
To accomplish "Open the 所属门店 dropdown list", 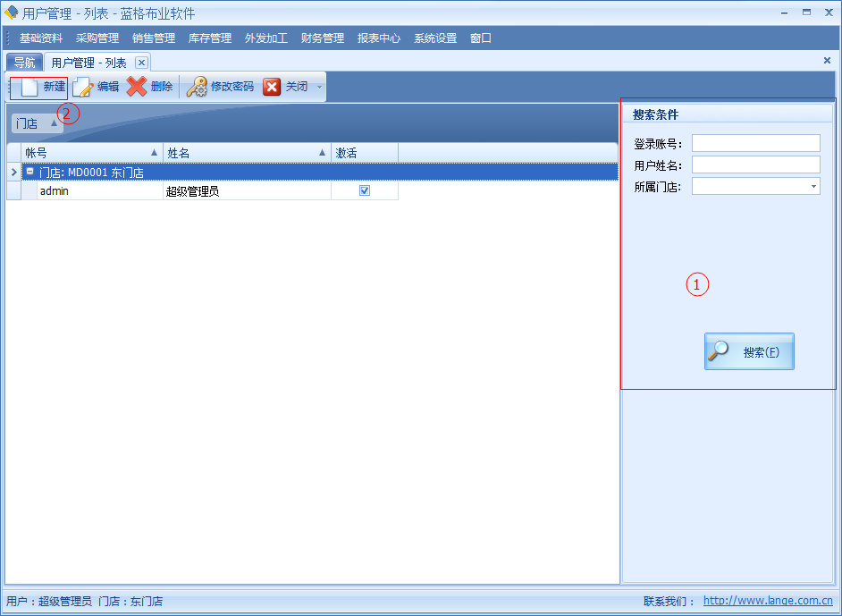I will click(x=813, y=187).
